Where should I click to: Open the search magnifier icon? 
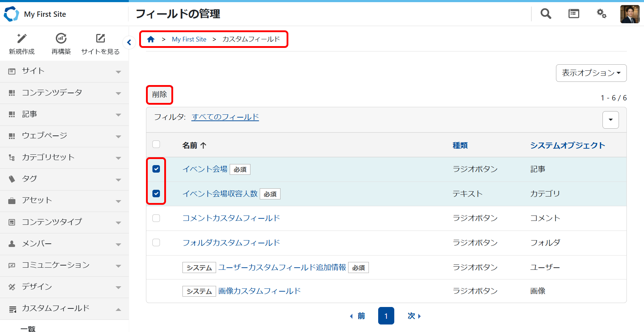pyautogui.click(x=546, y=14)
